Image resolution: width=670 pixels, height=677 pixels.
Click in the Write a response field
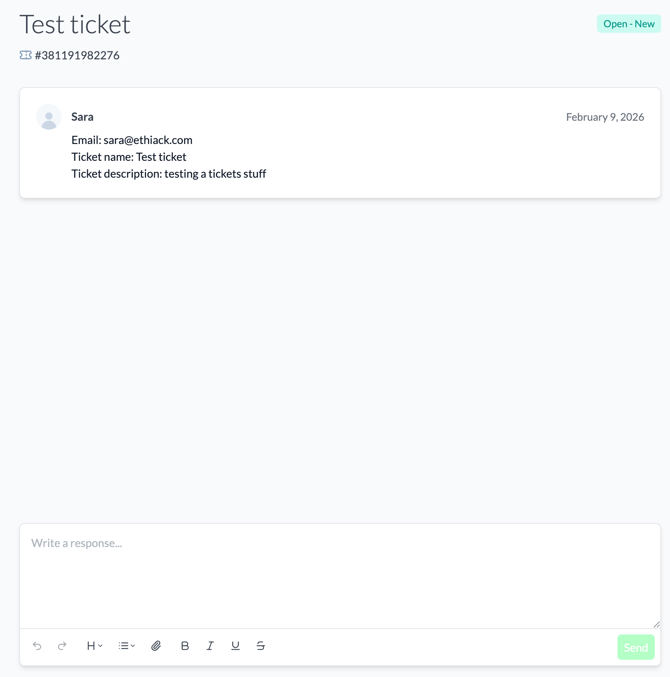point(339,575)
